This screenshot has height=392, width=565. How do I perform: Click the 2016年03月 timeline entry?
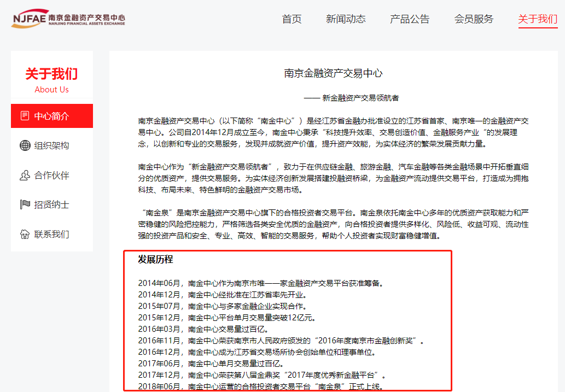coord(203,329)
